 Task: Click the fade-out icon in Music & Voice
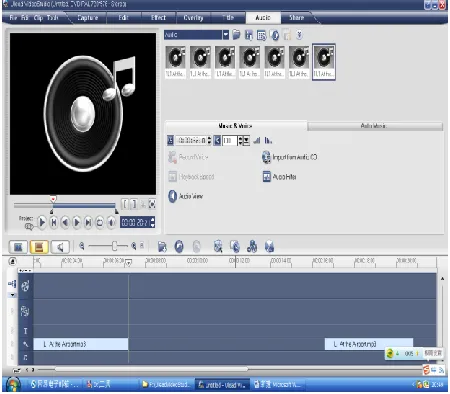point(268,140)
